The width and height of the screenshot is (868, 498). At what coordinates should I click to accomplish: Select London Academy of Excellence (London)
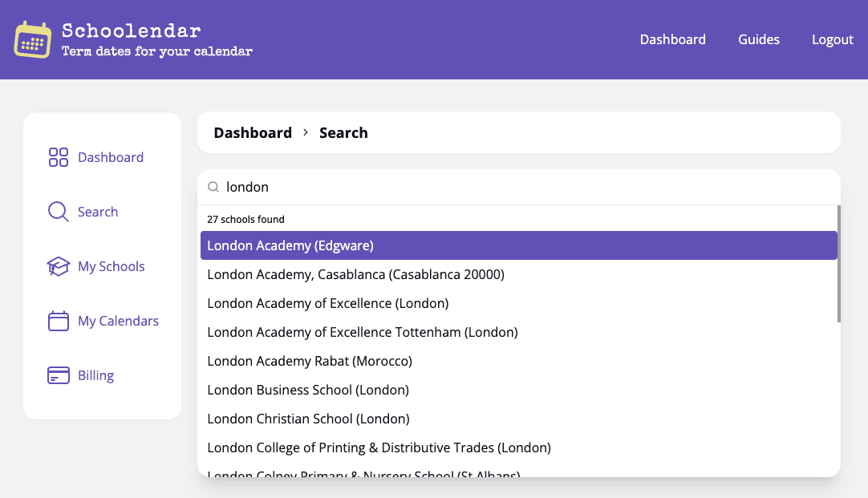tap(327, 303)
